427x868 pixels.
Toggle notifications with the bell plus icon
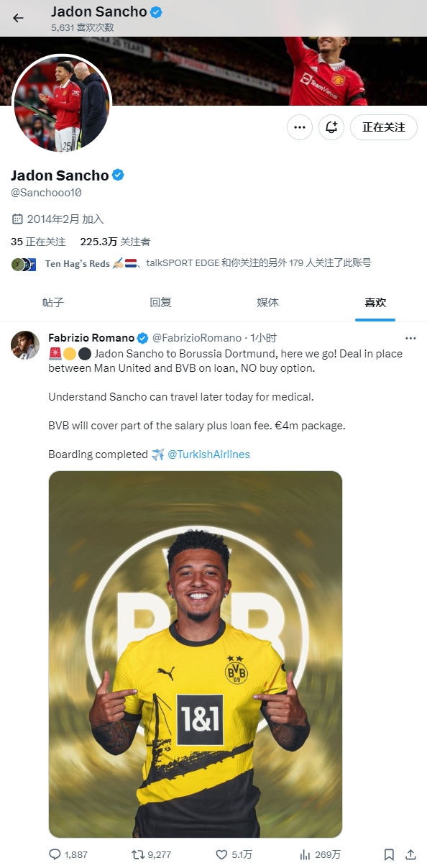tap(331, 127)
